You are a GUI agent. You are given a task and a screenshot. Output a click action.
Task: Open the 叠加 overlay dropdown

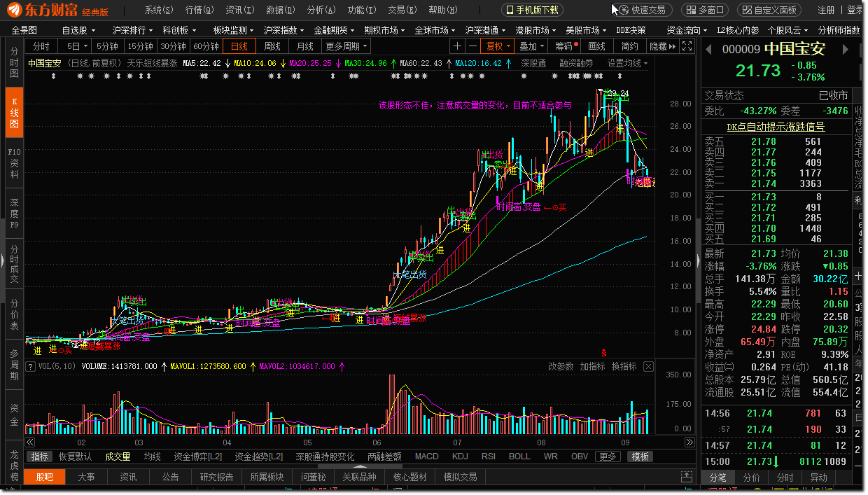tap(533, 46)
